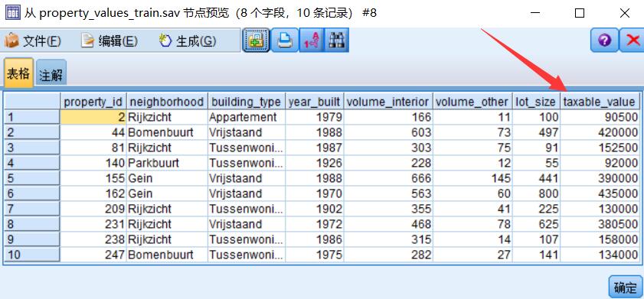Minimize the preview window
Image resolution: width=644 pixels, height=299 pixels.
tap(534, 13)
